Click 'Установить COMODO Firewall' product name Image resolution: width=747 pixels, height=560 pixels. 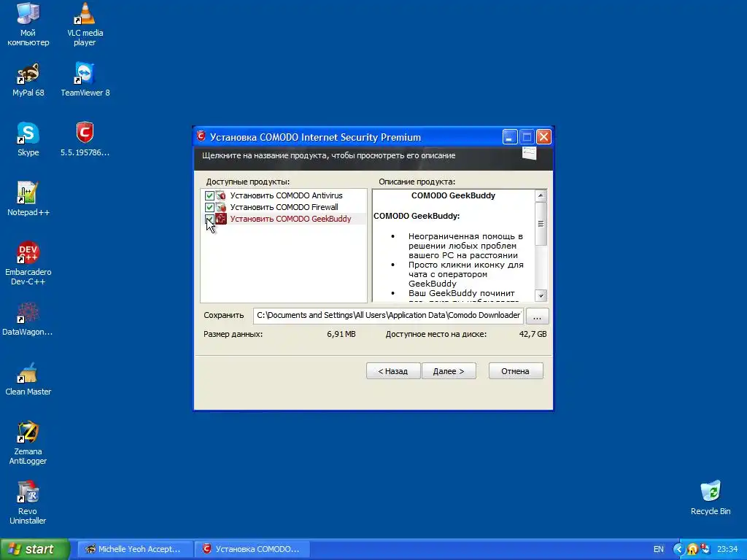pos(284,207)
